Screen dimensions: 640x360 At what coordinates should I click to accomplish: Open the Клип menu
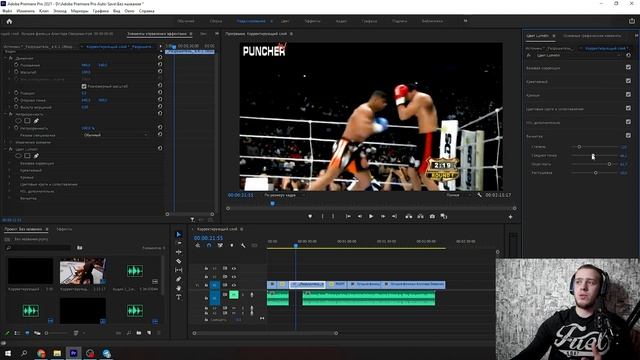(44, 11)
